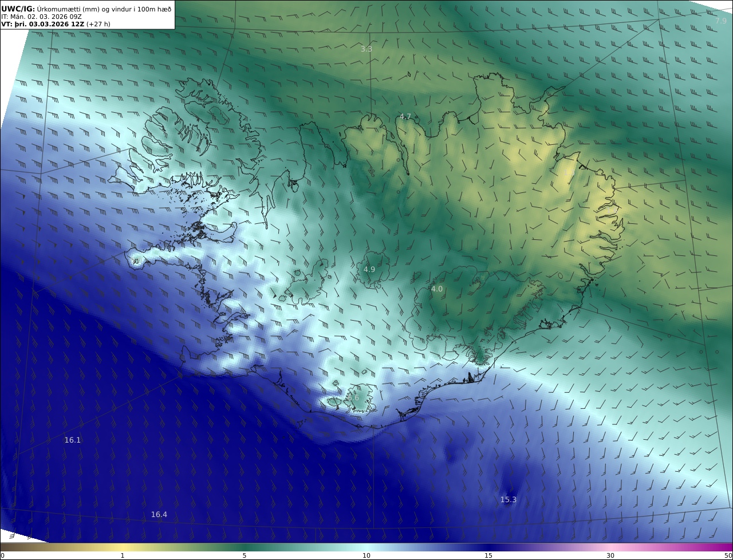Click the 15.3 value label southeast of Iceland
Image resolution: width=733 pixels, height=560 pixels.
509,500
